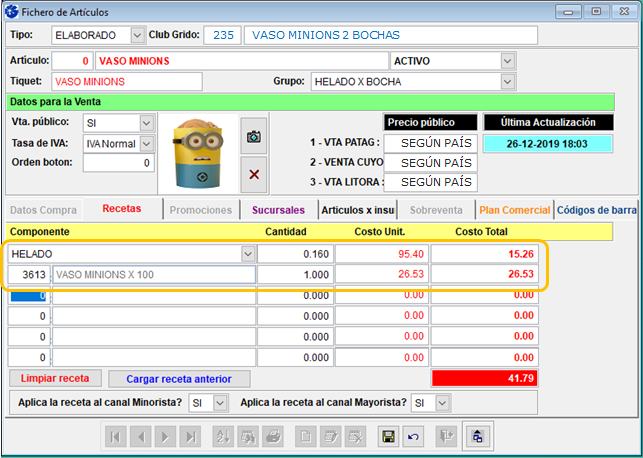
Task: Expand the ACTIVO status dropdown
Action: pos(508,60)
